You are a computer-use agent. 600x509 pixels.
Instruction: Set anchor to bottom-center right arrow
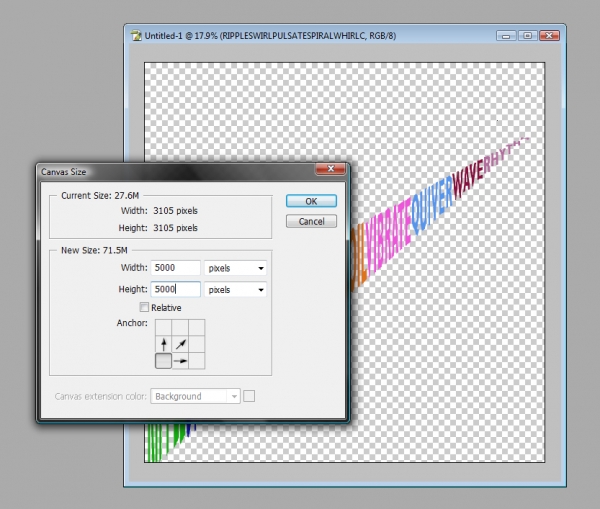tap(180, 361)
